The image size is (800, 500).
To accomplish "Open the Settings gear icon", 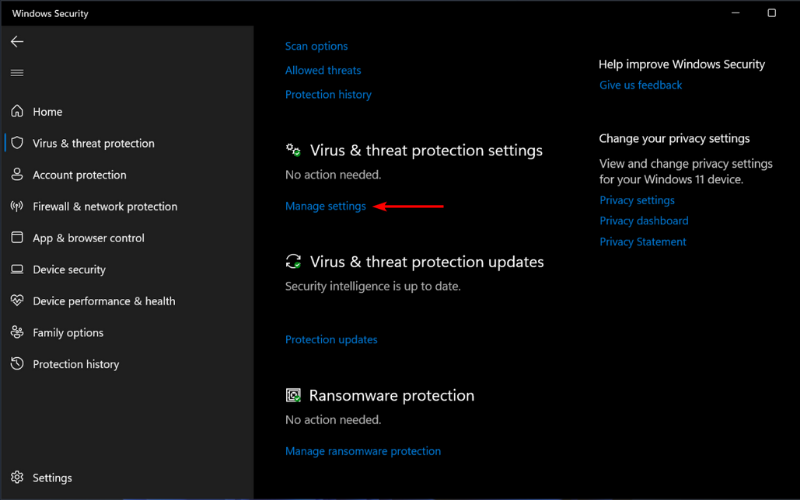I will (x=17, y=477).
